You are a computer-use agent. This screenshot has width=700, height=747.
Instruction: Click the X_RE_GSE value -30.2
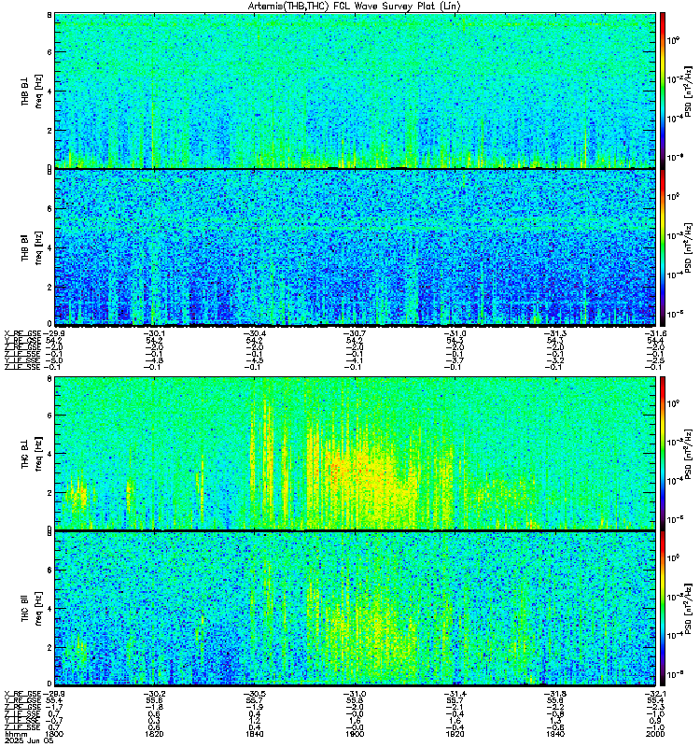[154, 694]
